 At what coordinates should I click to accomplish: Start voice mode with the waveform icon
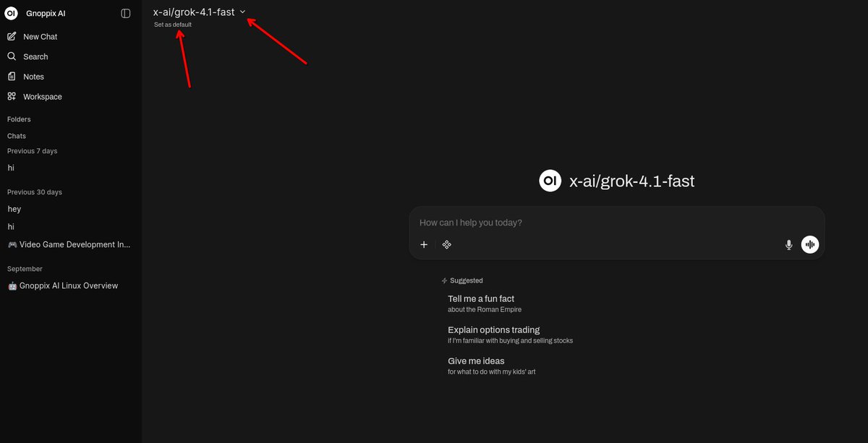click(x=809, y=244)
